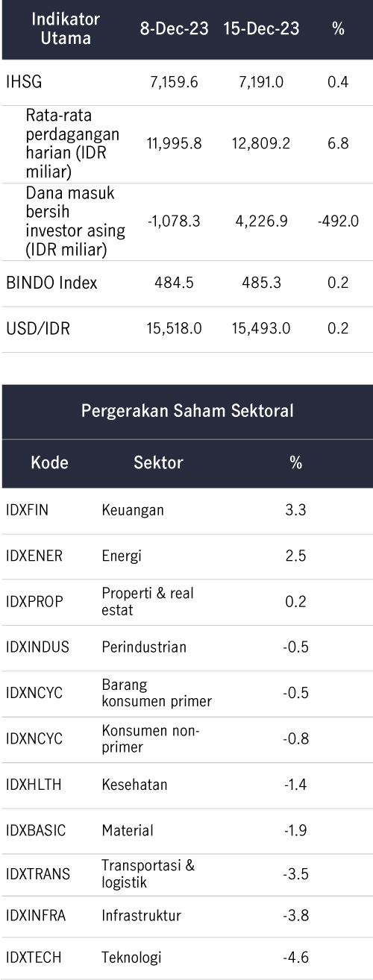Click the Sektor column header
Image resolution: width=373 pixels, height=980 pixels.
point(158,462)
